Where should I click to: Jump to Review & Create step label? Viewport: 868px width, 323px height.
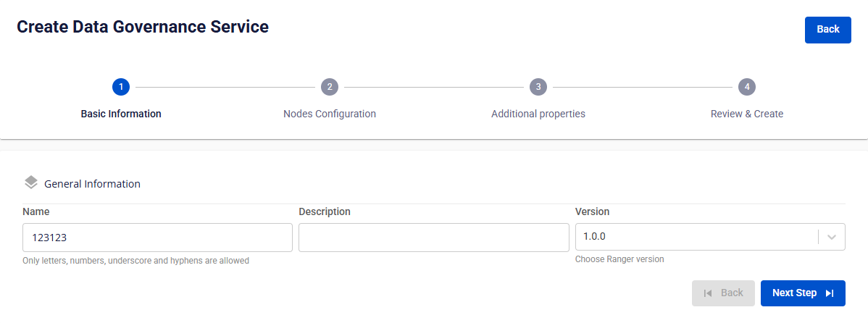pyautogui.click(x=747, y=114)
